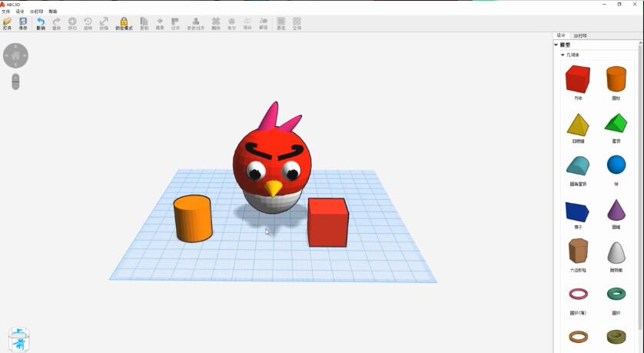Pick the dark blue wedge shape

(x=577, y=211)
